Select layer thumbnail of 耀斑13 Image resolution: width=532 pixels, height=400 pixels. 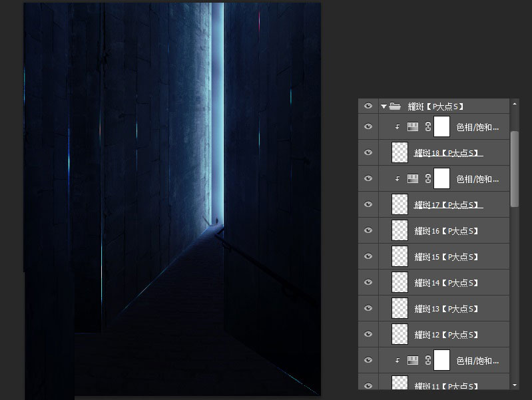399,308
